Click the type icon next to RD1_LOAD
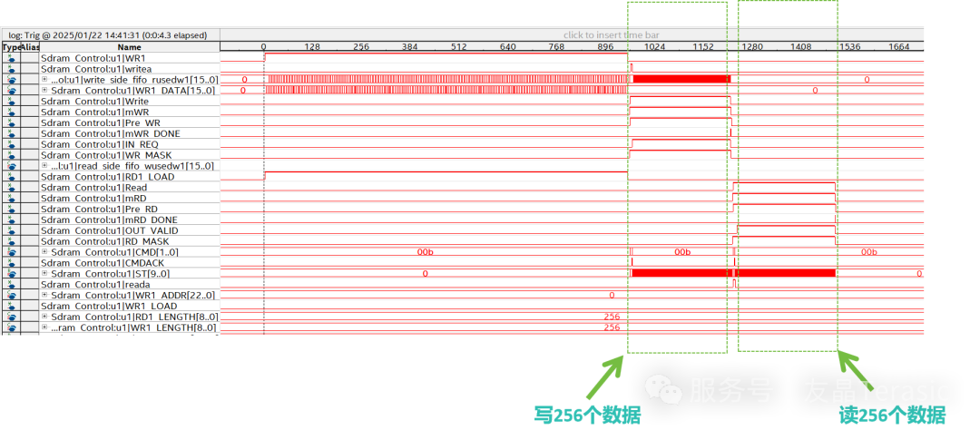The image size is (980, 430). point(12,177)
